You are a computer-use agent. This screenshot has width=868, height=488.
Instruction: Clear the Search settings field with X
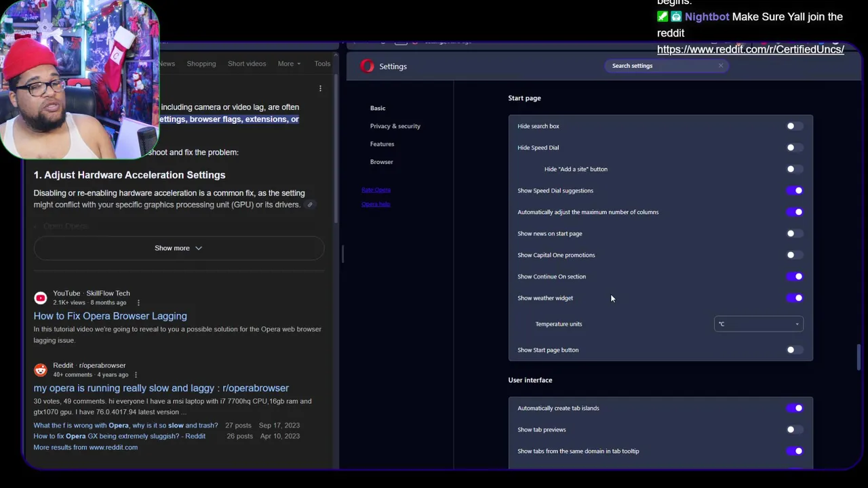(x=720, y=66)
